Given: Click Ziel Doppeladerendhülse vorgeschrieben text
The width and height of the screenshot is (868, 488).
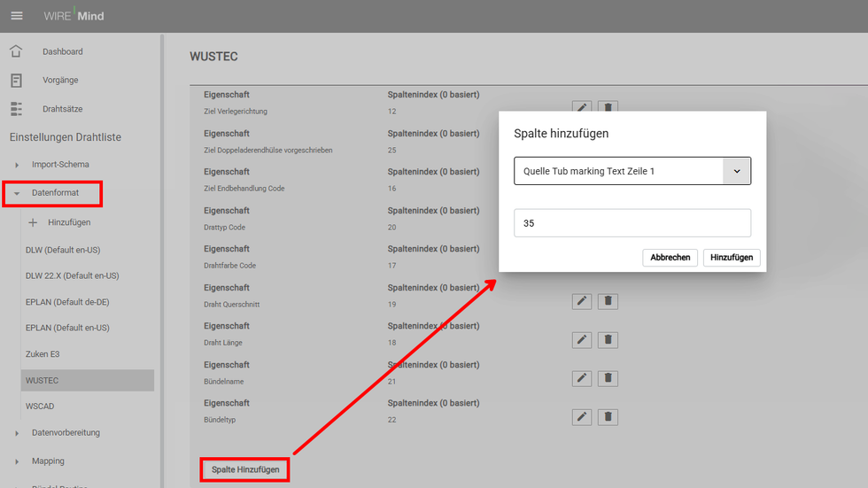Looking at the screenshot, I should pyautogui.click(x=267, y=150).
